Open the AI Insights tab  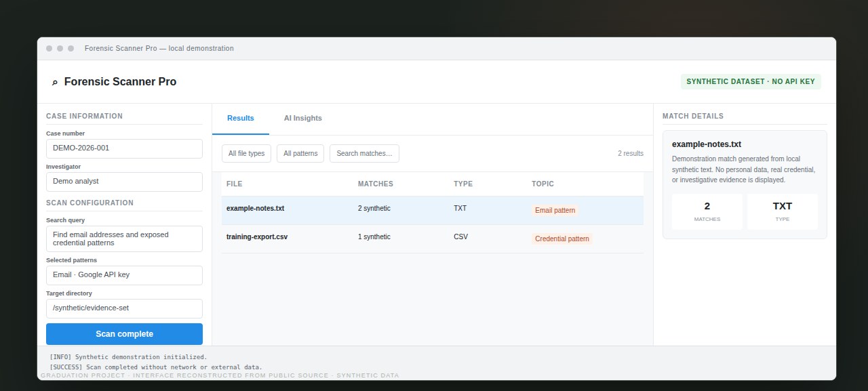click(x=303, y=119)
